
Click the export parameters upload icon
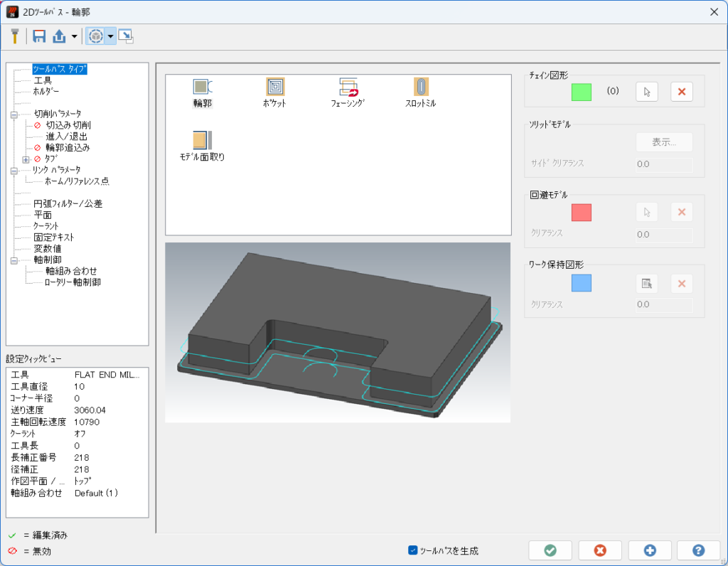pyautogui.click(x=59, y=36)
